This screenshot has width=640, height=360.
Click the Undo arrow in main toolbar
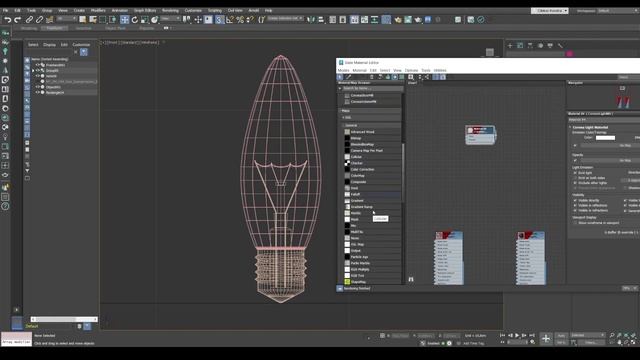coord(7,20)
